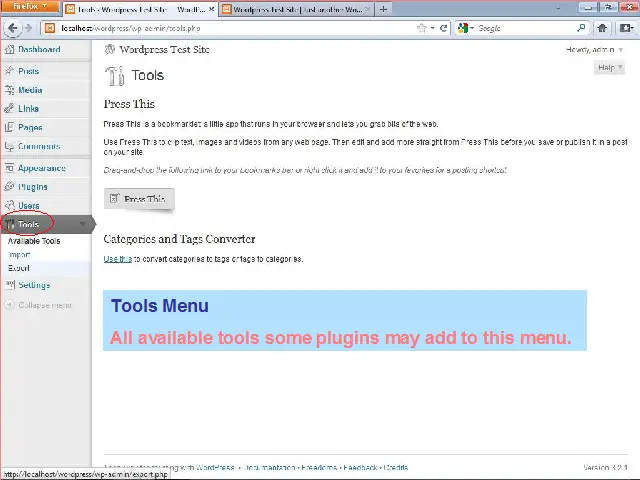Click the Appearance icon in sidebar
640x480 pixels.
[9, 168]
